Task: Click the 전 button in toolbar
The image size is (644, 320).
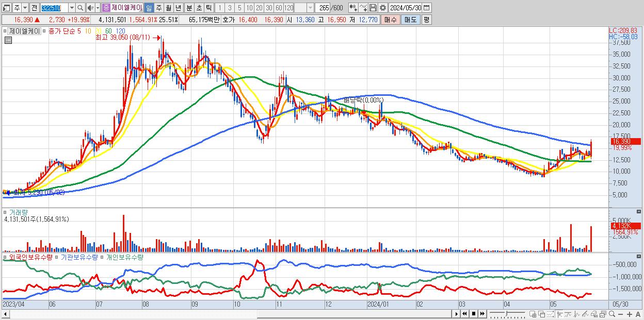Action: click(x=34, y=8)
